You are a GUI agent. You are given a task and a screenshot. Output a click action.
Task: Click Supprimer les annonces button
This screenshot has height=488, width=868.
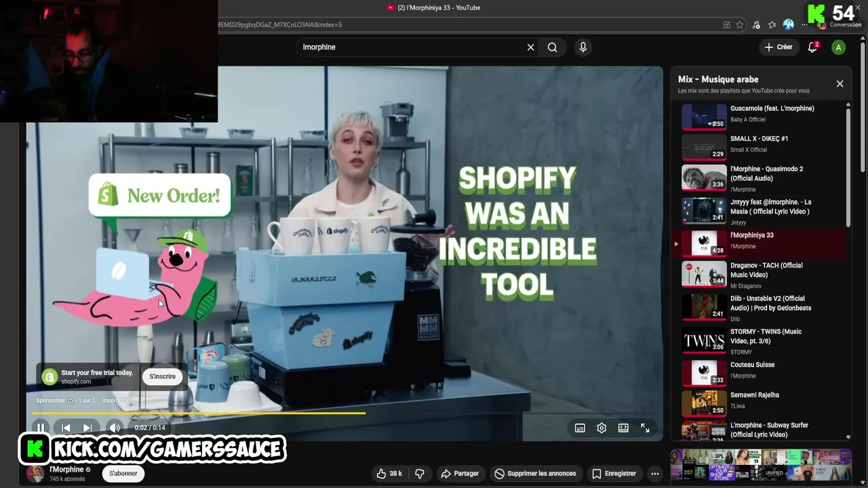[x=535, y=474]
